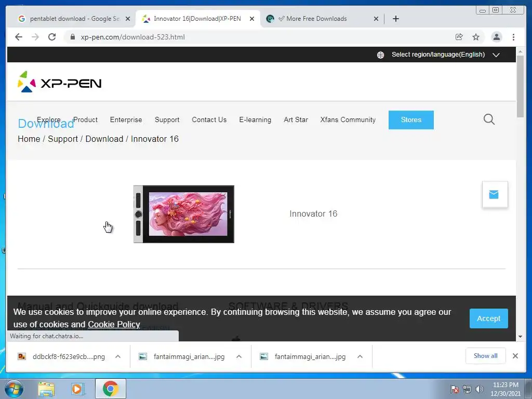Open a new tab with the plus button
This screenshot has height=399, width=532.
click(395, 19)
